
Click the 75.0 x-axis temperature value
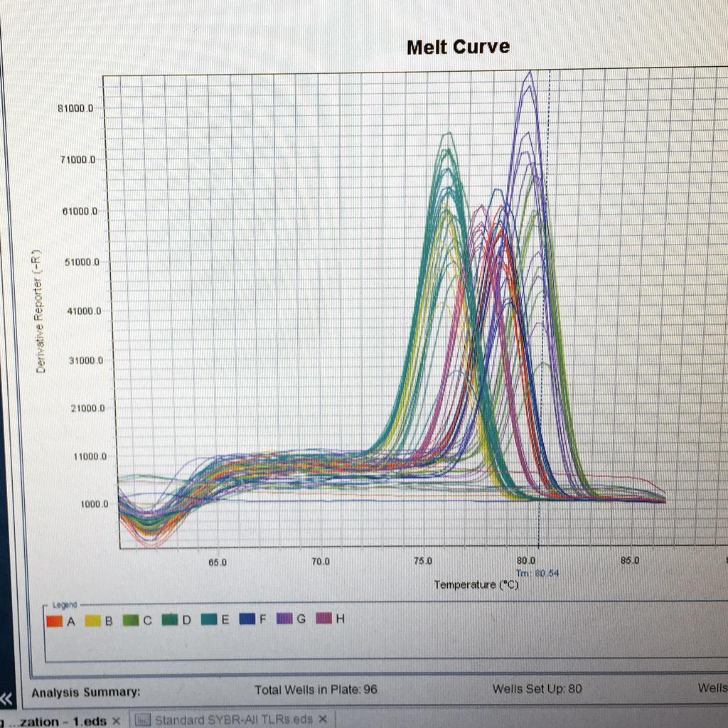coord(422,561)
